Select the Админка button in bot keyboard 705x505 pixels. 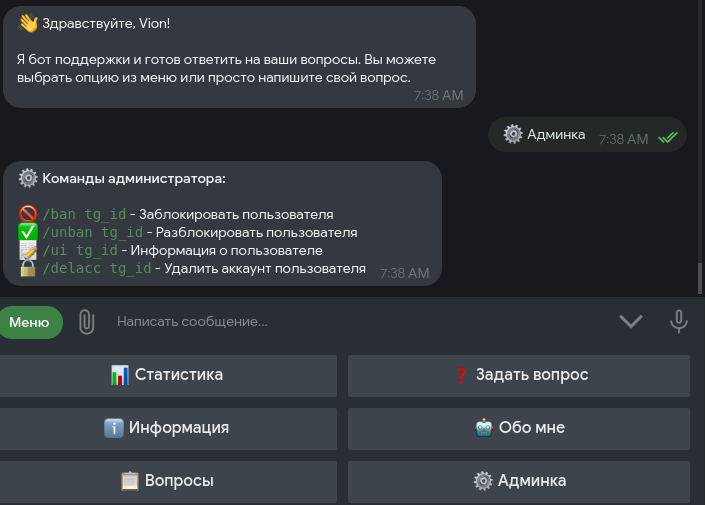tap(519, 482)
